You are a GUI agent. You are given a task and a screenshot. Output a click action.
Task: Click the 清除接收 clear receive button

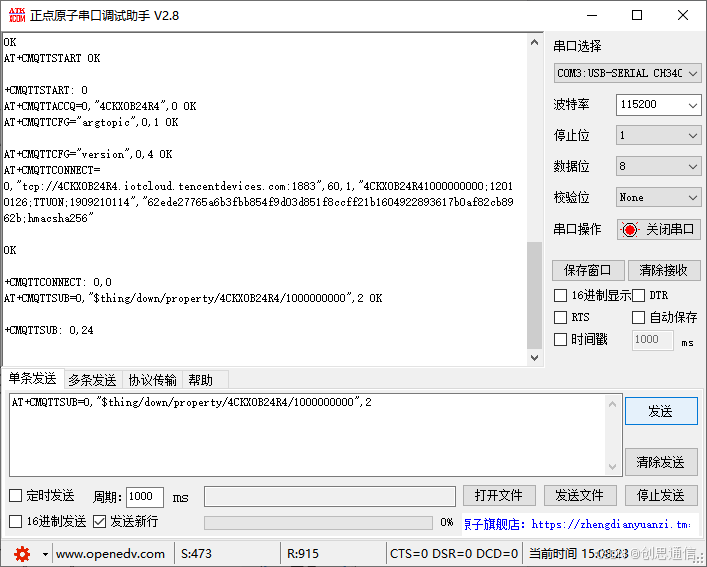(x=663, y=270)
